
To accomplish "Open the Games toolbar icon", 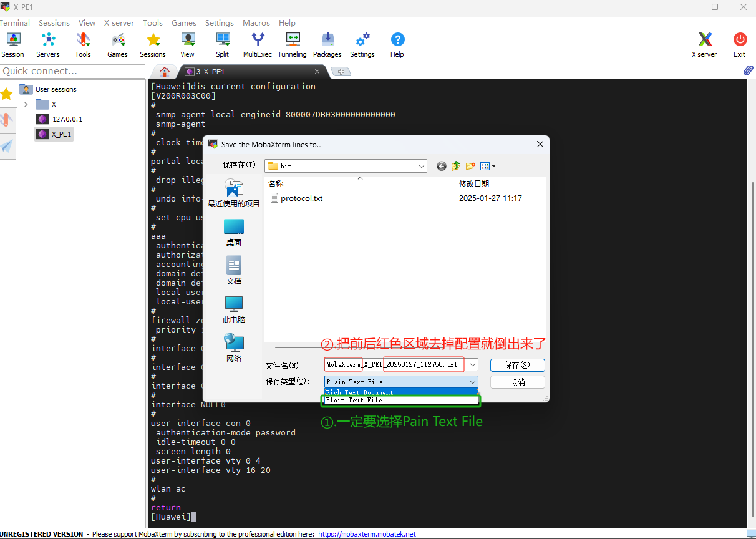I will pyautogui.click(x=117, y=46).
